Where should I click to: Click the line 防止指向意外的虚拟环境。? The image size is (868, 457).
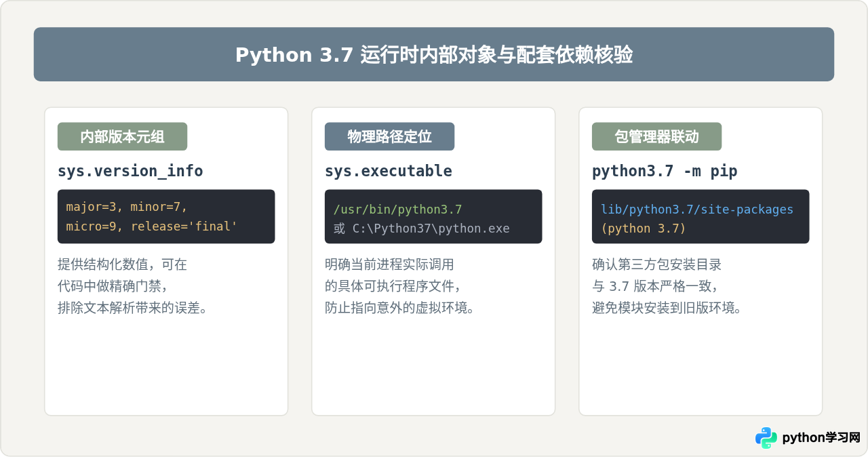coord(399,308)
